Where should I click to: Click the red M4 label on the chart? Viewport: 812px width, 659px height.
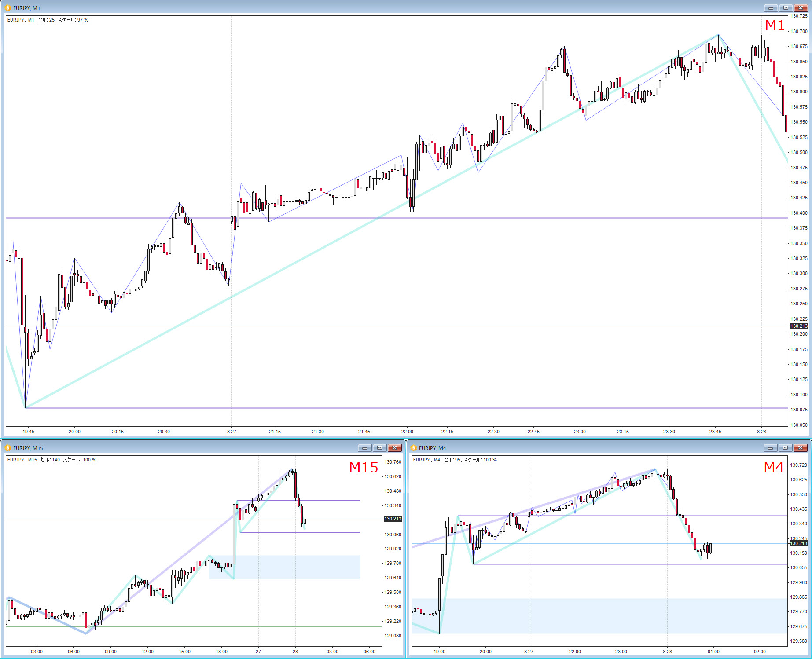[x=774, y=467]
